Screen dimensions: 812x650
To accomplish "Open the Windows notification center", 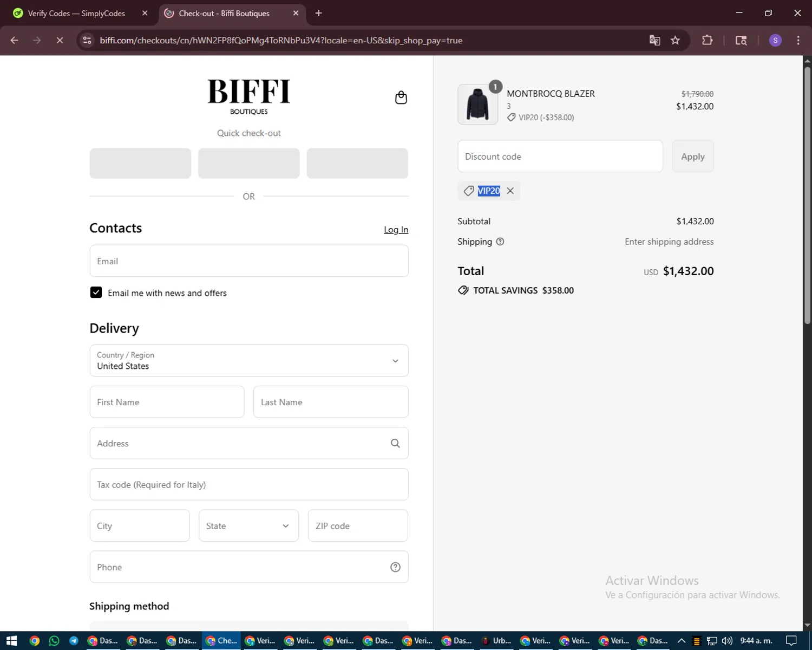I will click(x=791, y=641).
